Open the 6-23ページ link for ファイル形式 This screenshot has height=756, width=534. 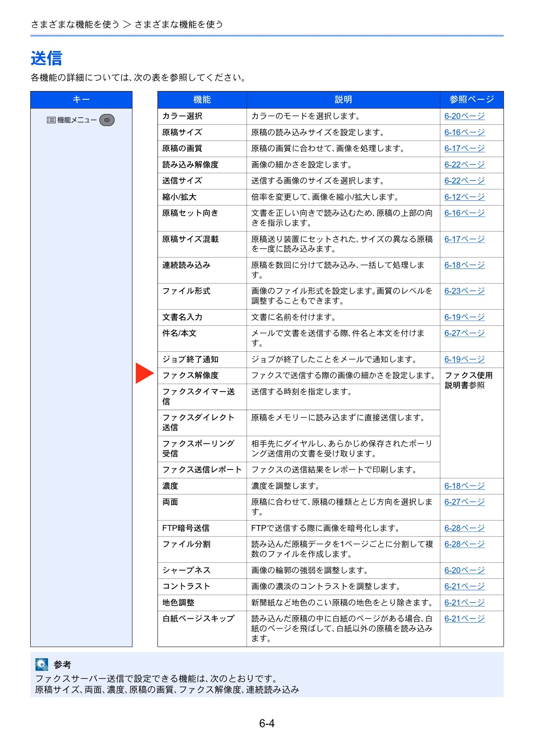pos(465,291)
